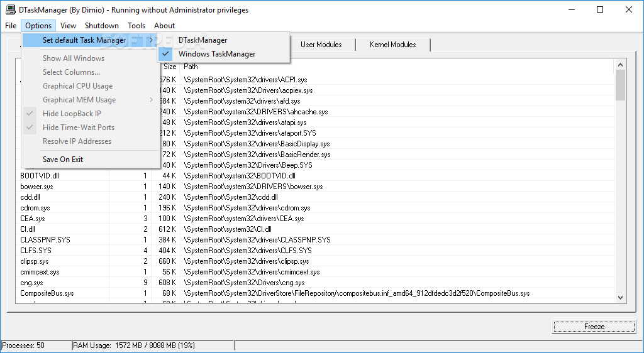Viewport: 644px width, 353px height.
Task: Sort by Size column header
Action: coord(169,67)
